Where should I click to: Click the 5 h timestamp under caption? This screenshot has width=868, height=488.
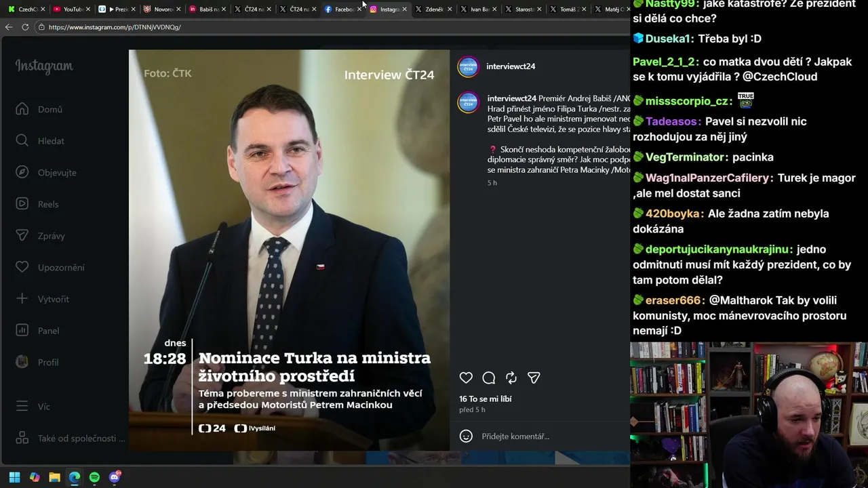[x=492, y=183]
